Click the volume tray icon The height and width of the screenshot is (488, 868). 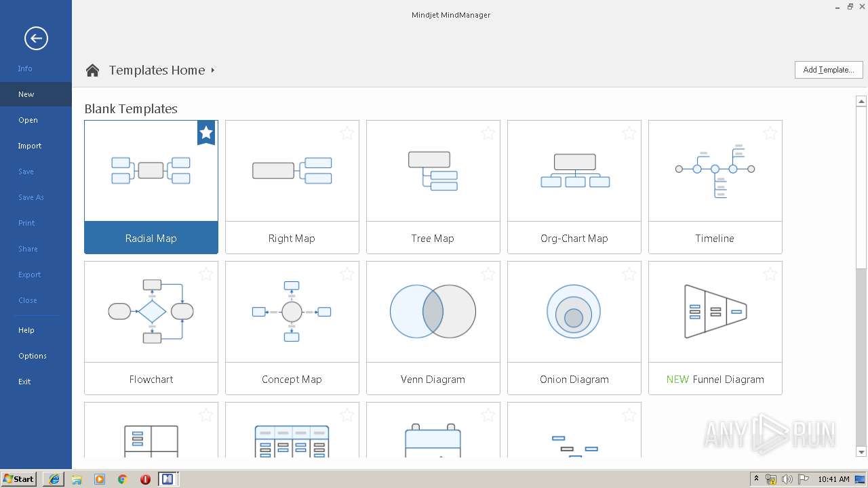(x=787, y=480)
